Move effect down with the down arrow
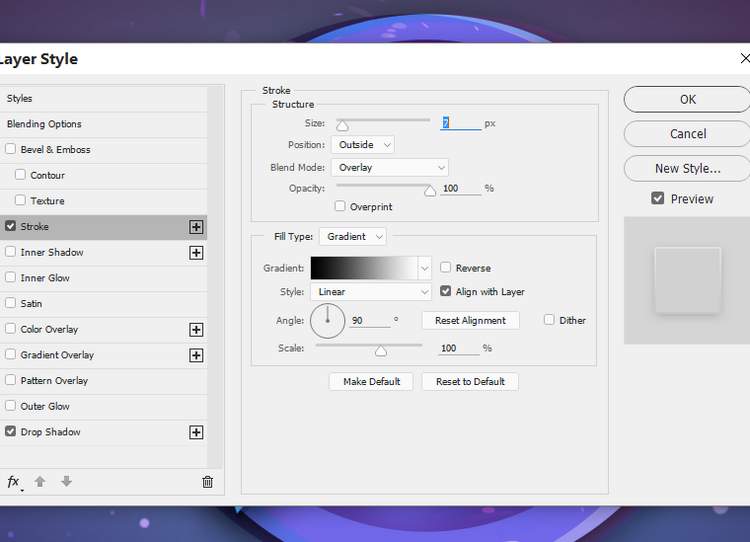Viewport: 750px width, 542px height. click(x=66, y=482)
